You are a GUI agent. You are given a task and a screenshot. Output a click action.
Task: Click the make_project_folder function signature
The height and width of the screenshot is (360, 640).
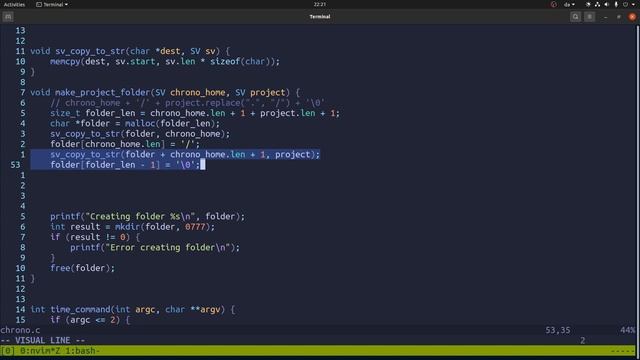click(x=165, y=93)
